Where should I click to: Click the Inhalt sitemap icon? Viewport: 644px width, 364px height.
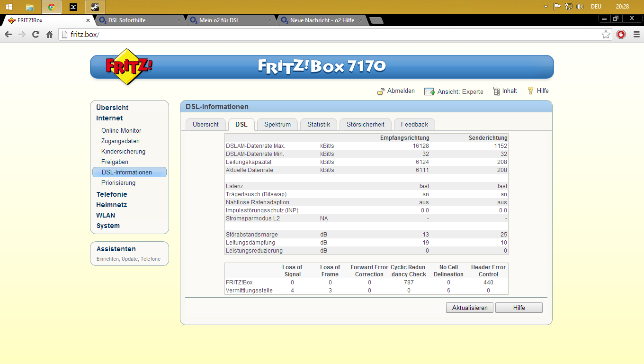click(496, 91)
